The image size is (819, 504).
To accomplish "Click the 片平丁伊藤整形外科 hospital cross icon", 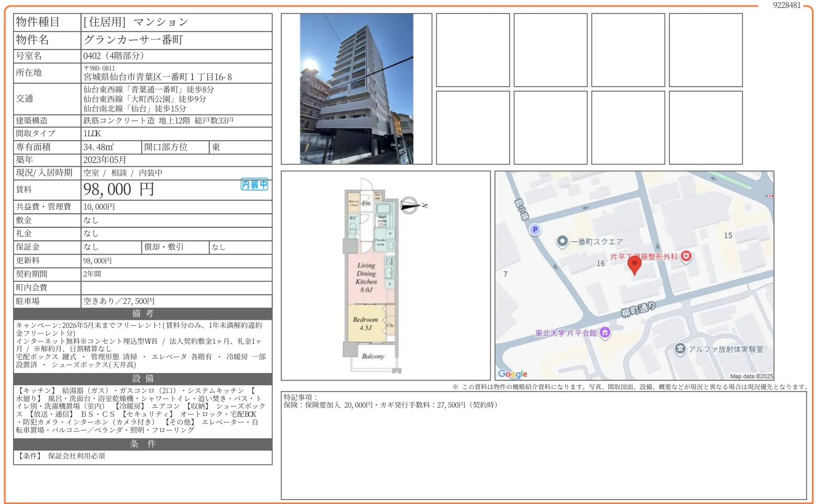I will [686, 257].
